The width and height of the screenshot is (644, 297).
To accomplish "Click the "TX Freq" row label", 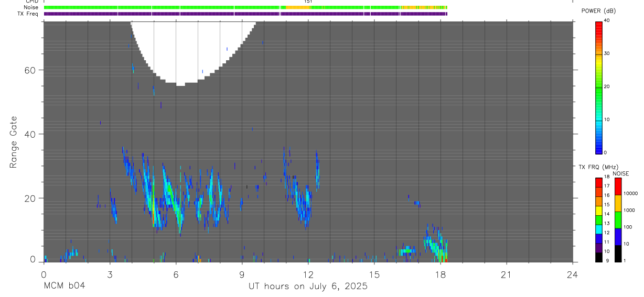I will pos(28,14).
